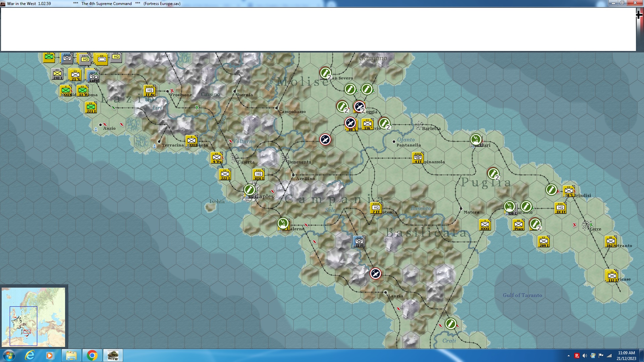This screenshot has height=362, width=644.
Task: Click the blue II Fl air corps counter
Action: [x=359, y=242]
